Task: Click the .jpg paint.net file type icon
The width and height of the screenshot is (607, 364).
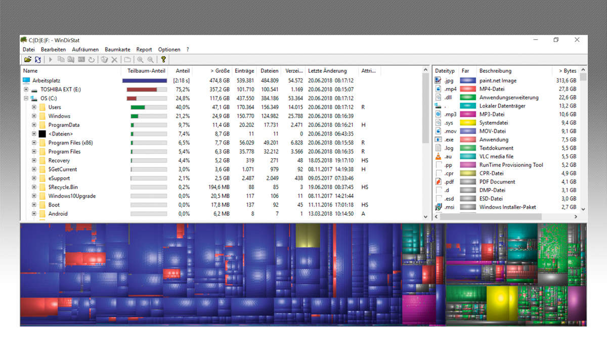Action: 439,80
